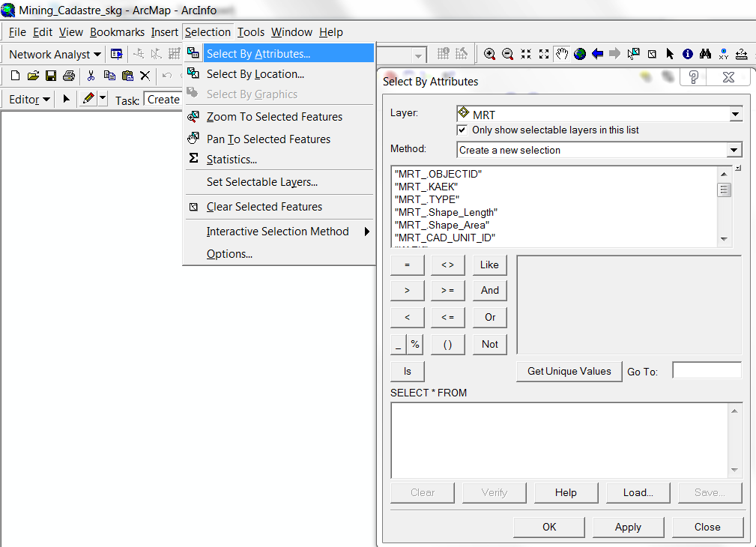Open a map document folder icon

click(x=33, y=76)
